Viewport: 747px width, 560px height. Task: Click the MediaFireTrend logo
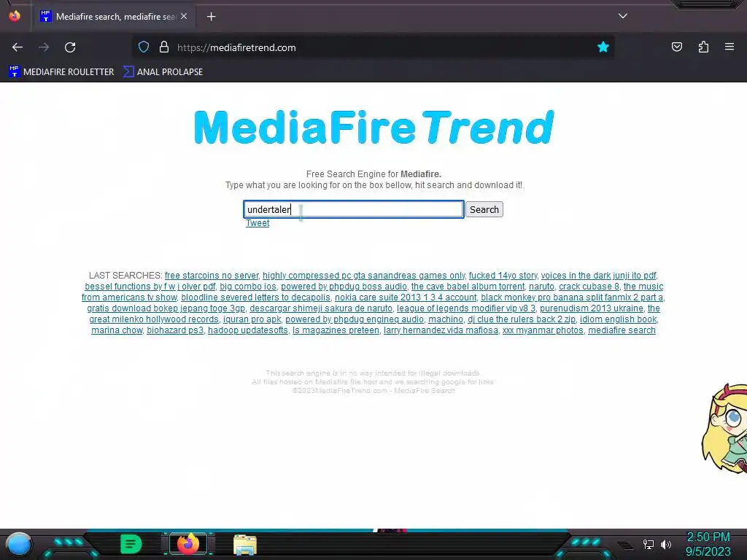tap(374, 127)
